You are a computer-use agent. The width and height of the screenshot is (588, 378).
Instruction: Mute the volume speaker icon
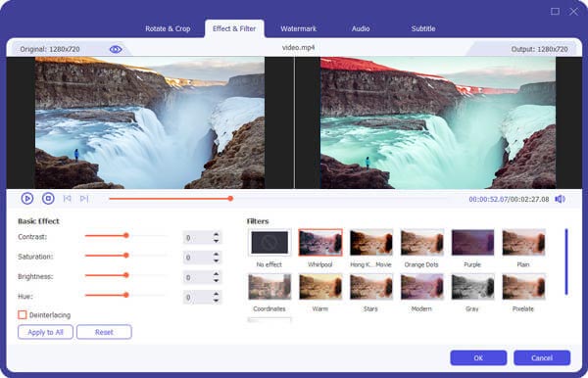pos(560,199)
